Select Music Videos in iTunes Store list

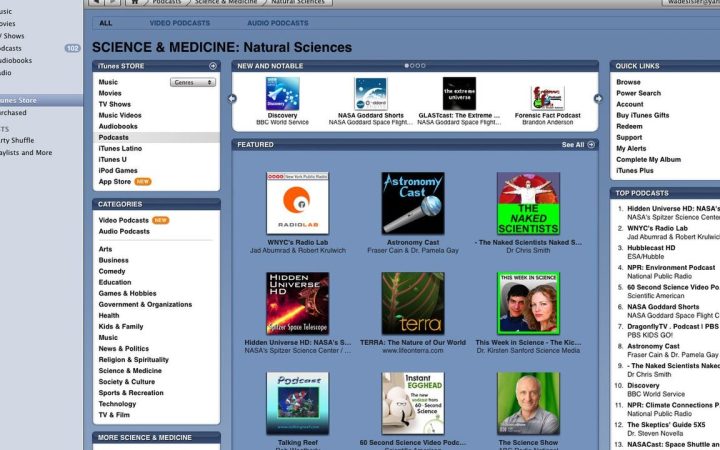tap(120, 115)
